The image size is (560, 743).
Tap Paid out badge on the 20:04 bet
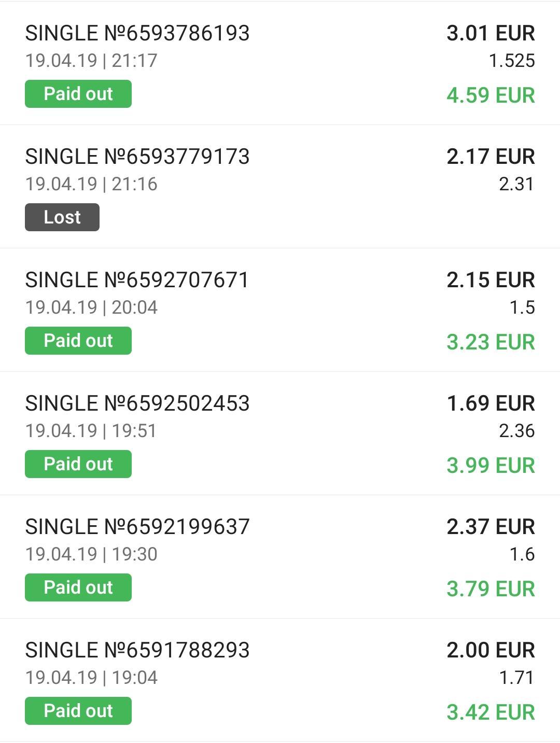[78, 341]
